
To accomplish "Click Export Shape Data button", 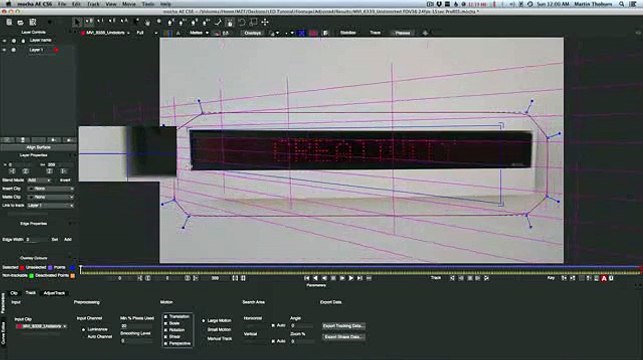I will [x=343, y=337].
